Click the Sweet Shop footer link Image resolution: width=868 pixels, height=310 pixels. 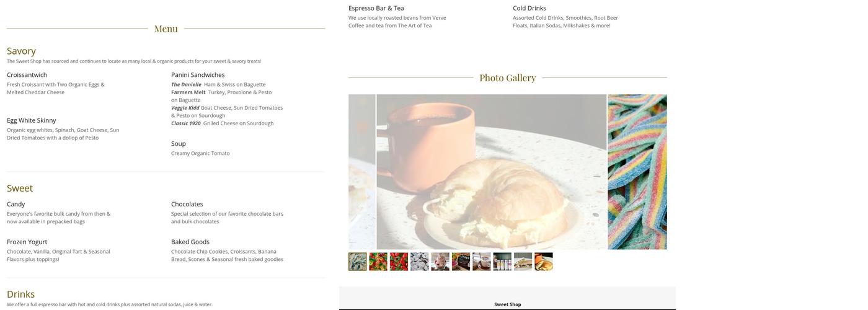point(508,304)
